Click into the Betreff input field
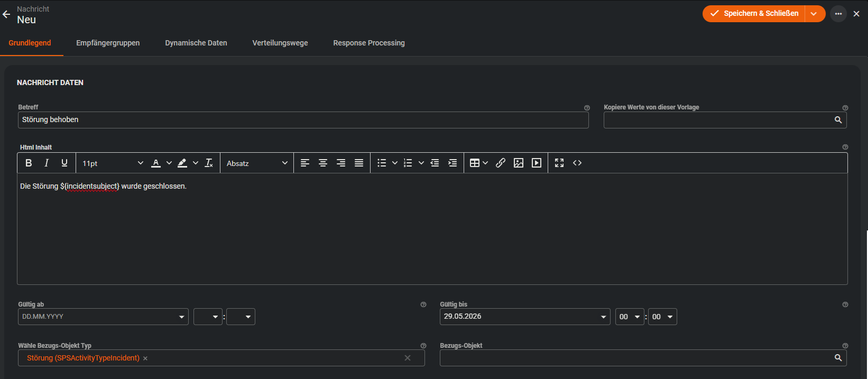The image size is (868, 379). [x=303, y=120]
